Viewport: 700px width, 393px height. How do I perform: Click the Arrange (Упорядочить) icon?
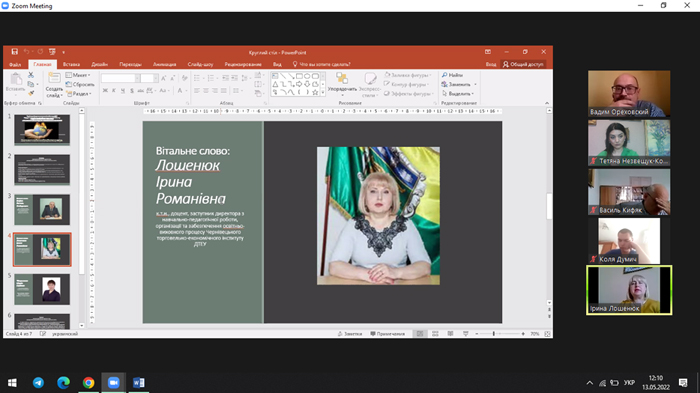tap(342, 84)
